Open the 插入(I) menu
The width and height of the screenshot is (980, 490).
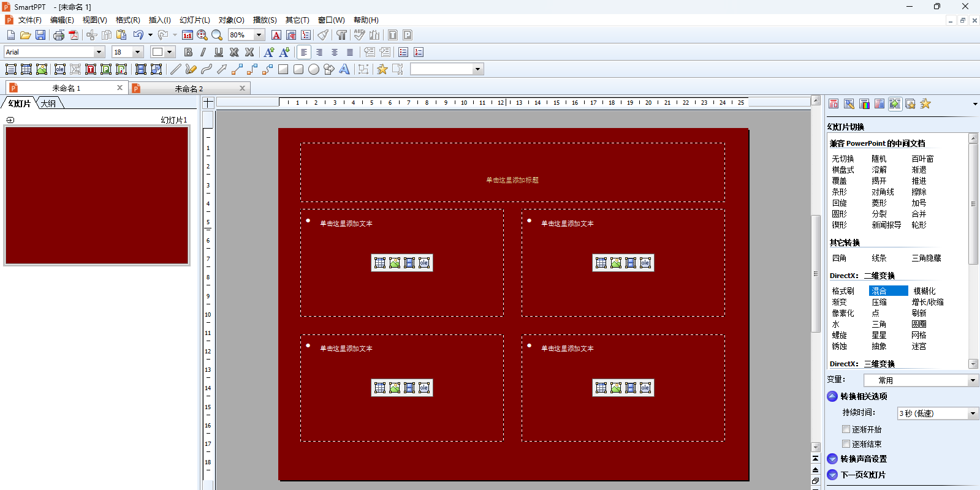(159, 20)
